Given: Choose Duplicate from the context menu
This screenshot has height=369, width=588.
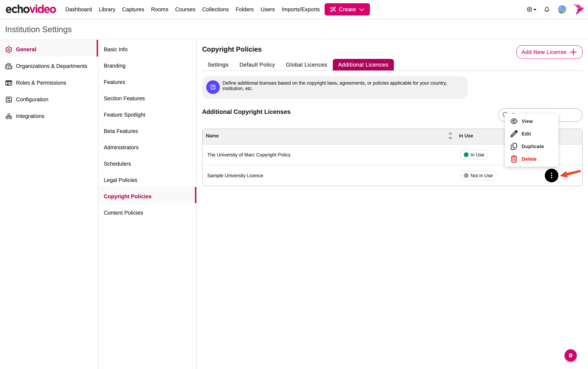Looking at the screenshot, I should pyautogui.click(x=531, y=146).
